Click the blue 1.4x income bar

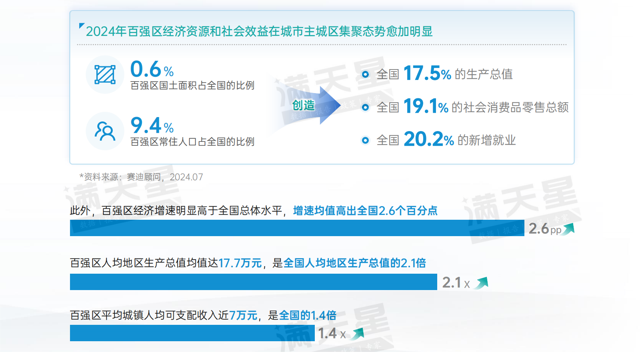(192, 333)
